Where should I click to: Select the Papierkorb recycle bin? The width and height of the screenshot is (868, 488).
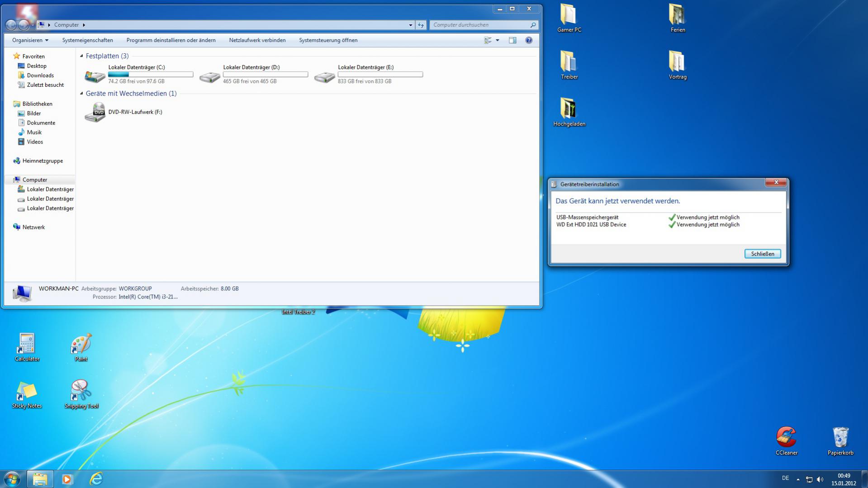click(x=840, y=441)
